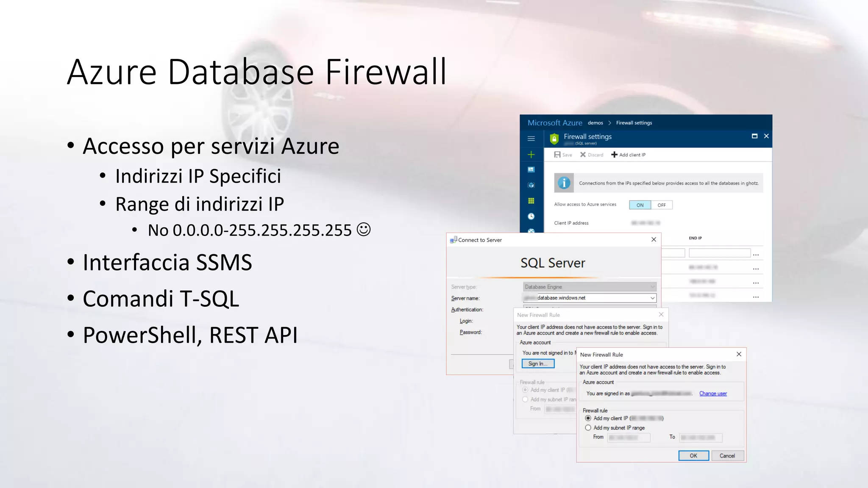Click the Discard toolbar label
This screenshot has height=488, width=868.
595,155
